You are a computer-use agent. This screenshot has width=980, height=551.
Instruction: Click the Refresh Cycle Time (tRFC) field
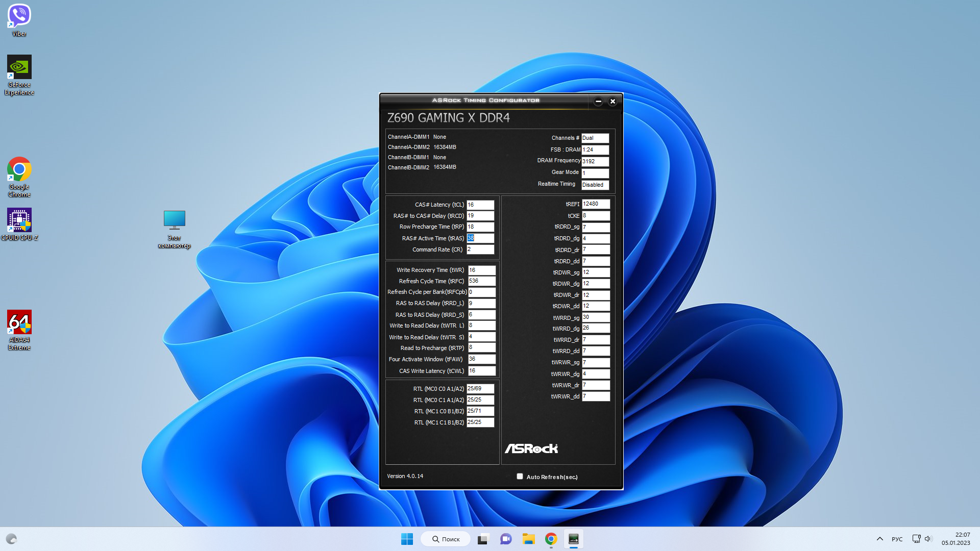point(481,281)
